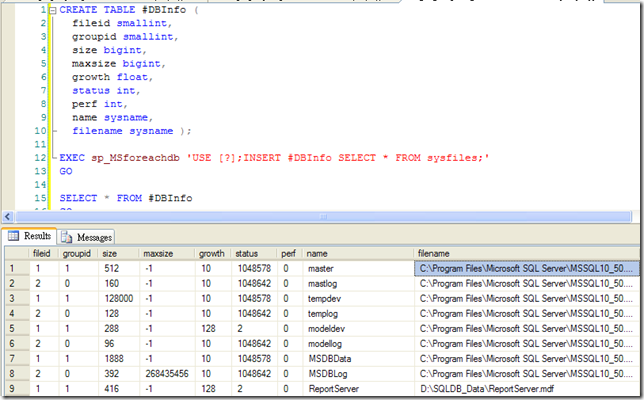Image resolution: width=644 pixels, height=400 pixels.
Task: Click the highlighted filename cell for master
Action: pos(527,268)
